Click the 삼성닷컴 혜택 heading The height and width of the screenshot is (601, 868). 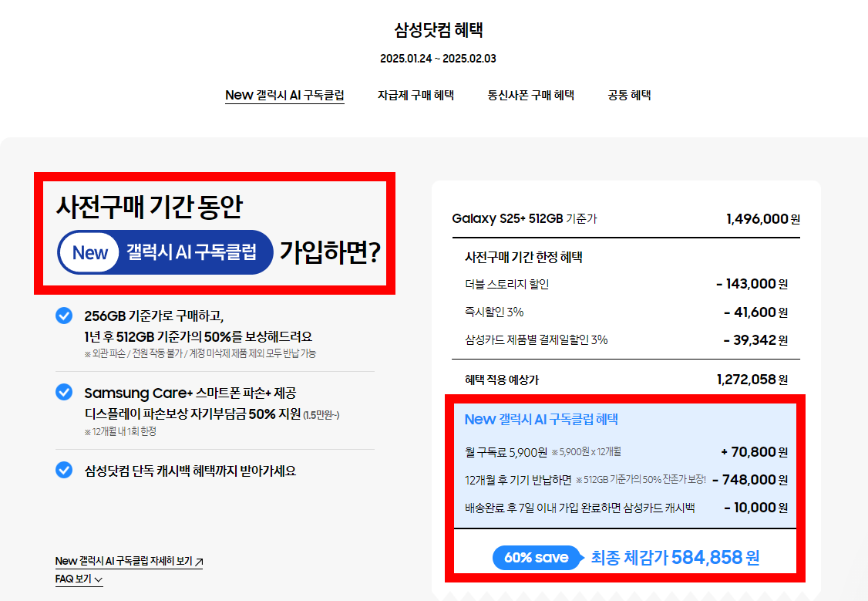click(x=439, y=30)
